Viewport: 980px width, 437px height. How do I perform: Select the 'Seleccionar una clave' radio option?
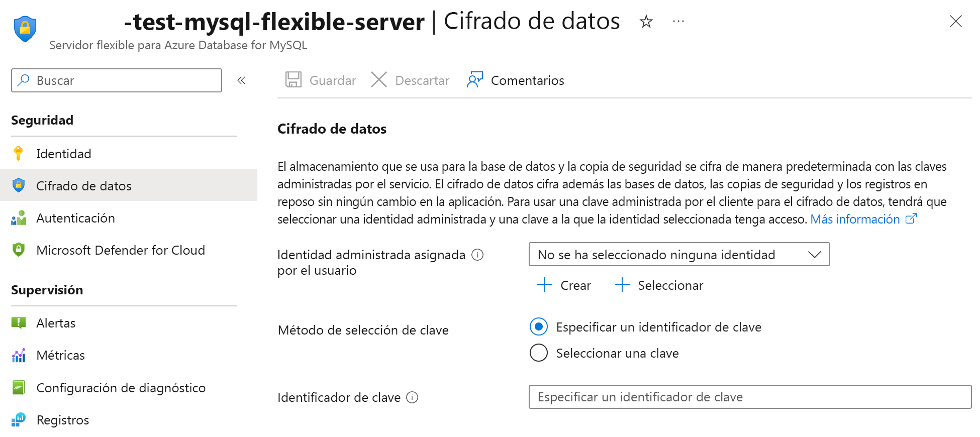pos(539,353)
